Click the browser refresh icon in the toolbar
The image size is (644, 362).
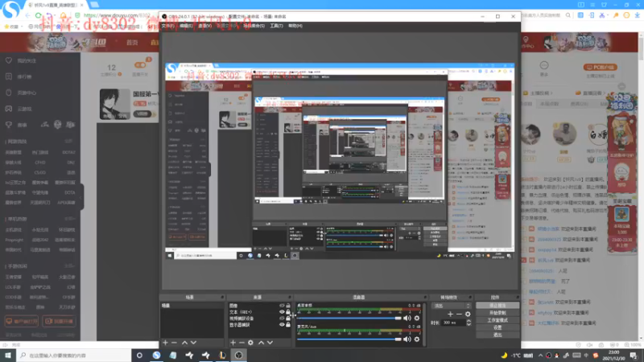click(38, 15)
